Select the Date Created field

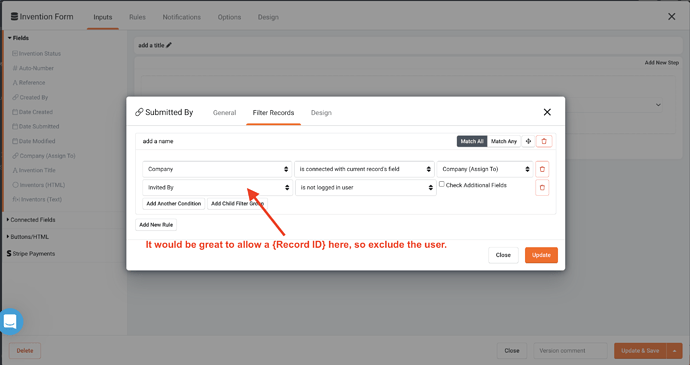coord(32,112)
